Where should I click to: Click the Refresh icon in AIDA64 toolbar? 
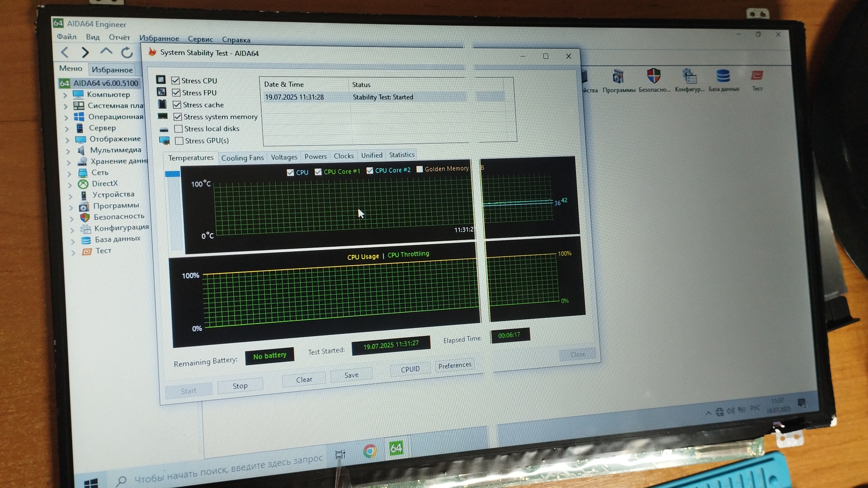coord(127,52)
